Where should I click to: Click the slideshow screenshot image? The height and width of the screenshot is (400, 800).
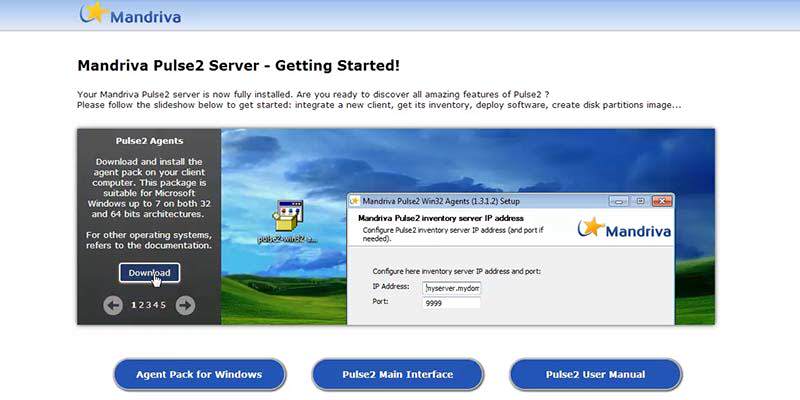coord(468,227)
